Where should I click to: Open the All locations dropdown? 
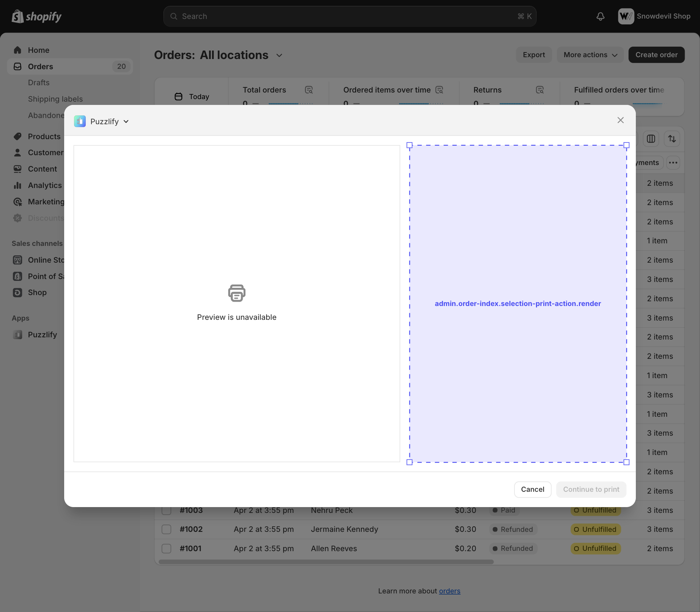279,55
